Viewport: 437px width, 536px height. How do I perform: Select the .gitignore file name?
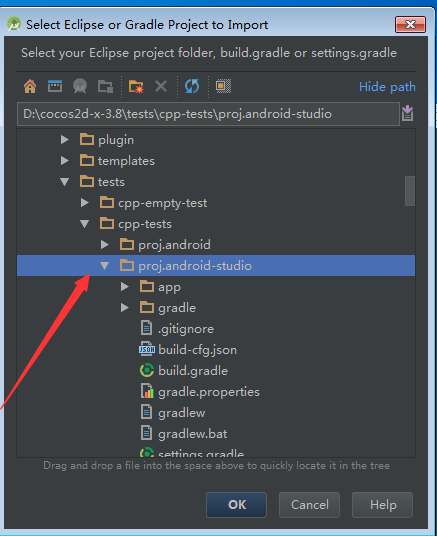click(x=186, y=329)
